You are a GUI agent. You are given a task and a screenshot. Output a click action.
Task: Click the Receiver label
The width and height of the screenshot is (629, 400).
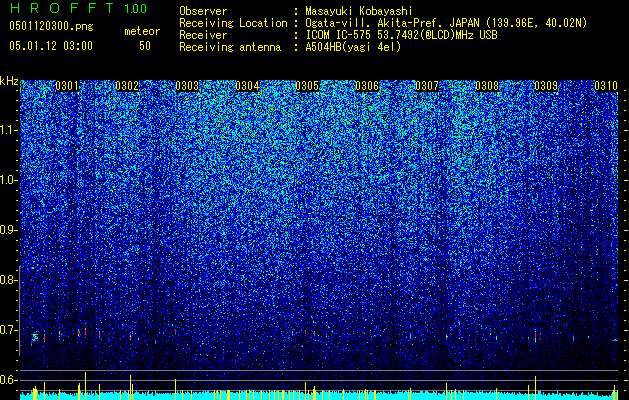[x=203, y=35]
